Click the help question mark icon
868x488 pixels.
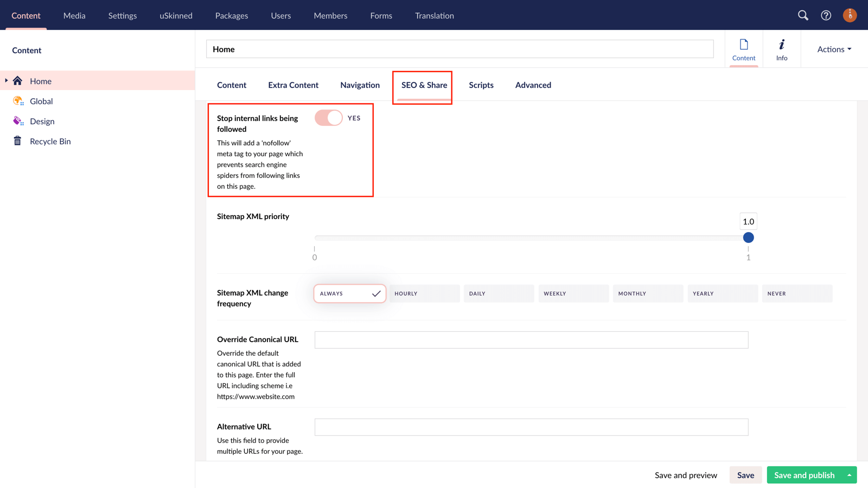826,15
